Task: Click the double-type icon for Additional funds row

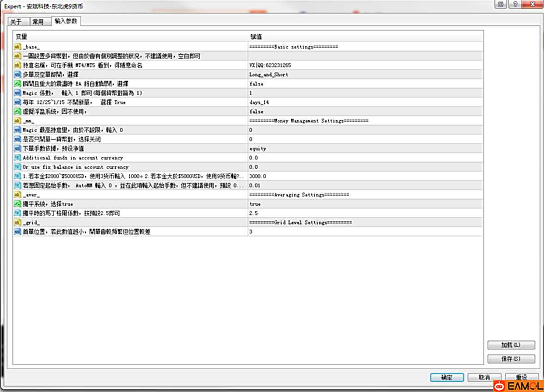Action: pos(18,158)
